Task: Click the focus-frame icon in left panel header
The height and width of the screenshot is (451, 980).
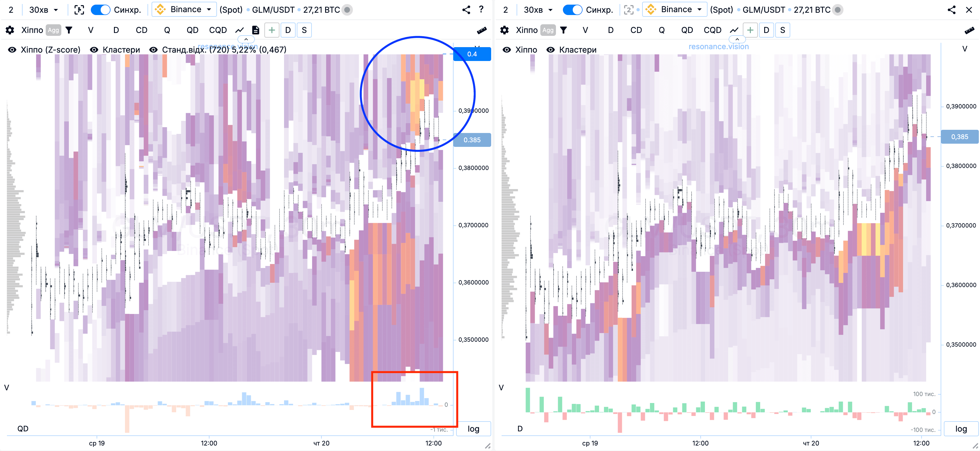Action: tap(79, 10)
